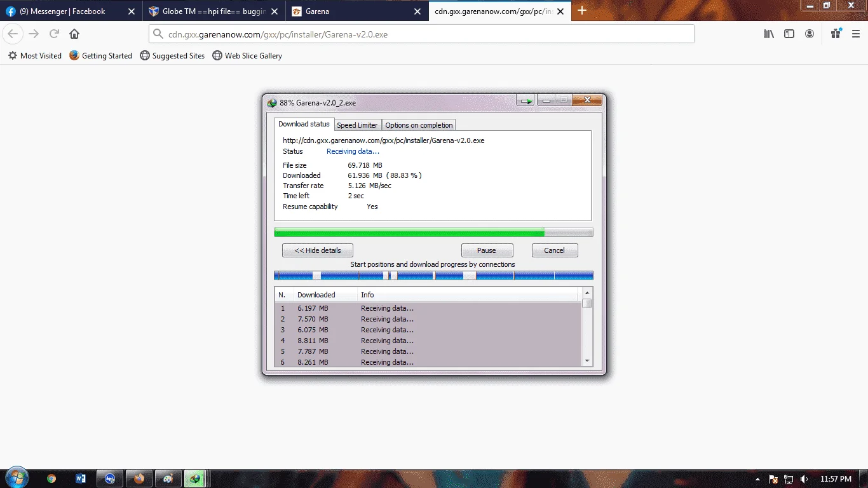Screen dimensions: 868x488
Task: Select connection row 8.261 MB
Action: pos(428,362)
